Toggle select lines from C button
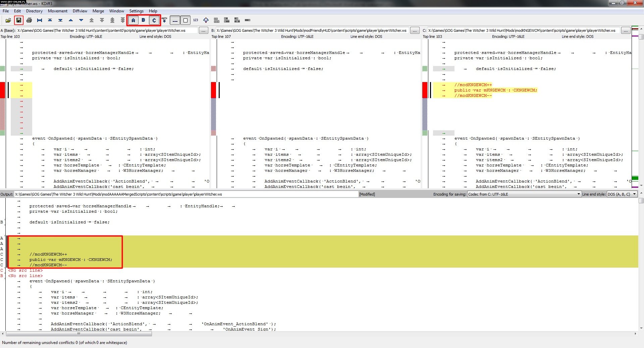Screen dimensions: 644x348 [x=154, y=20]
